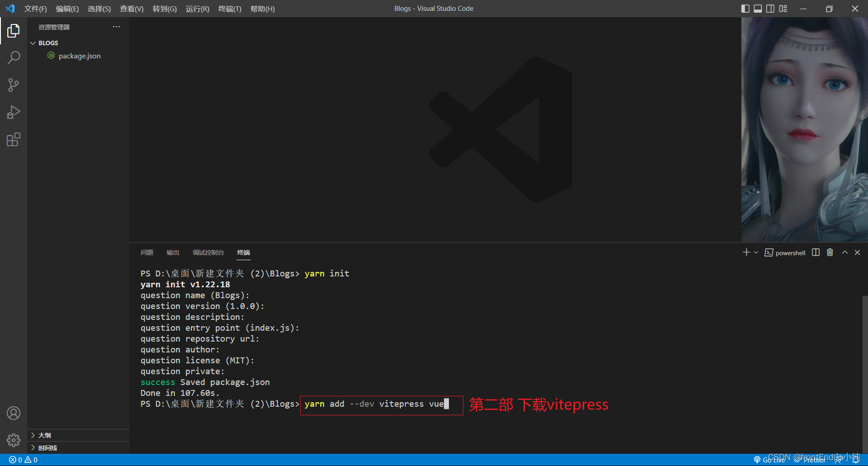
Task: Collapse the BLOGS folder section
Action: [x=78, y=43]
